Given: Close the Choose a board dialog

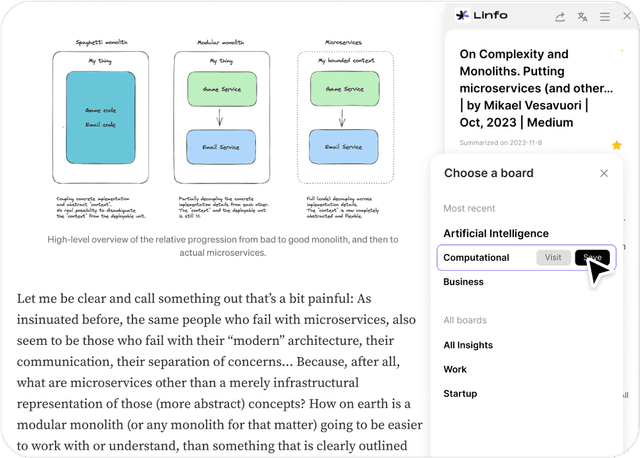Looking at the screenshot, I should tap(604, 173).
